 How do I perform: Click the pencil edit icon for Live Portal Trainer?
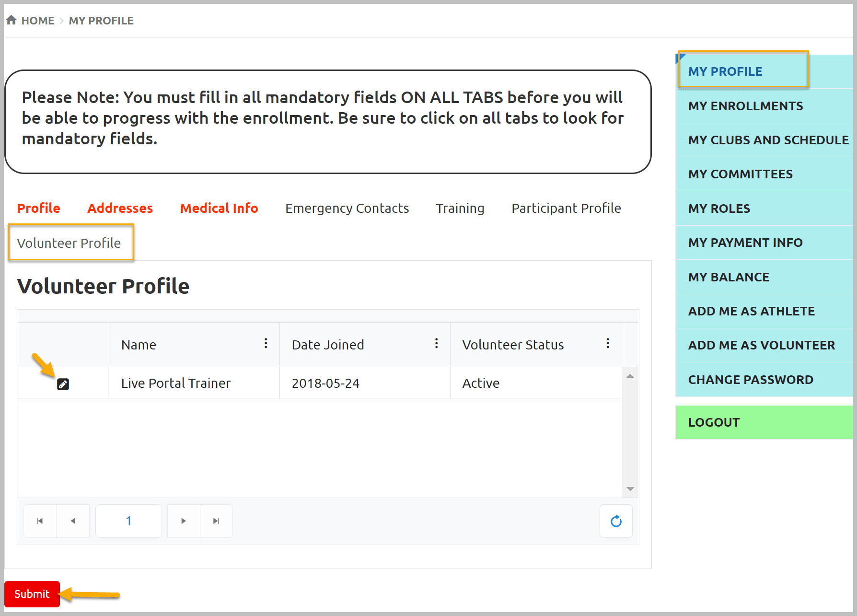[x=63, y=384]
